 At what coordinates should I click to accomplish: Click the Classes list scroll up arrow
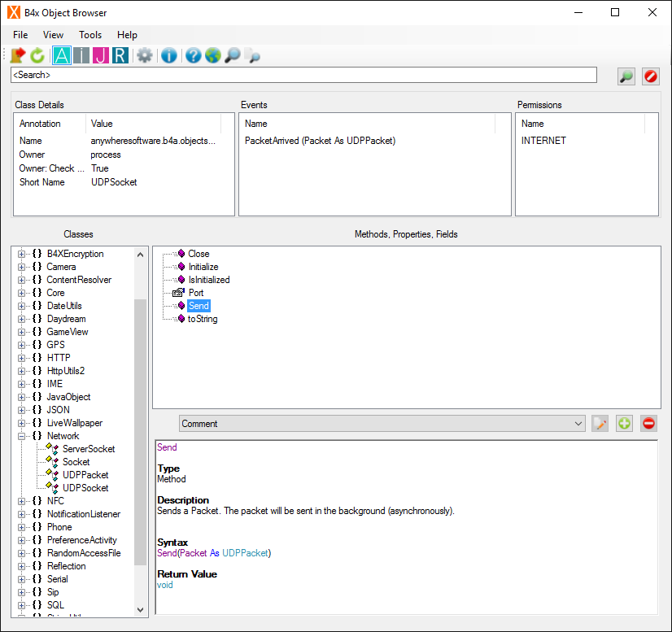click(x=140, y=255)
